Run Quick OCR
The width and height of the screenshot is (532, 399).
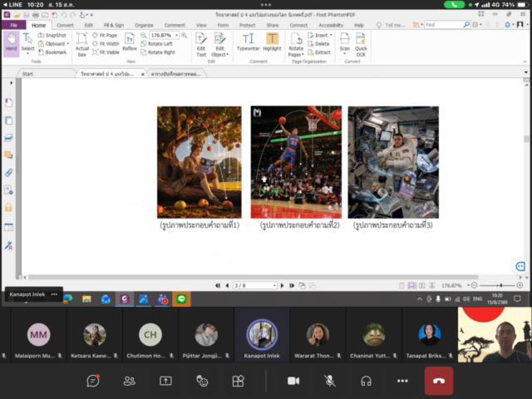pyautogui.click(x=361, y=44)
